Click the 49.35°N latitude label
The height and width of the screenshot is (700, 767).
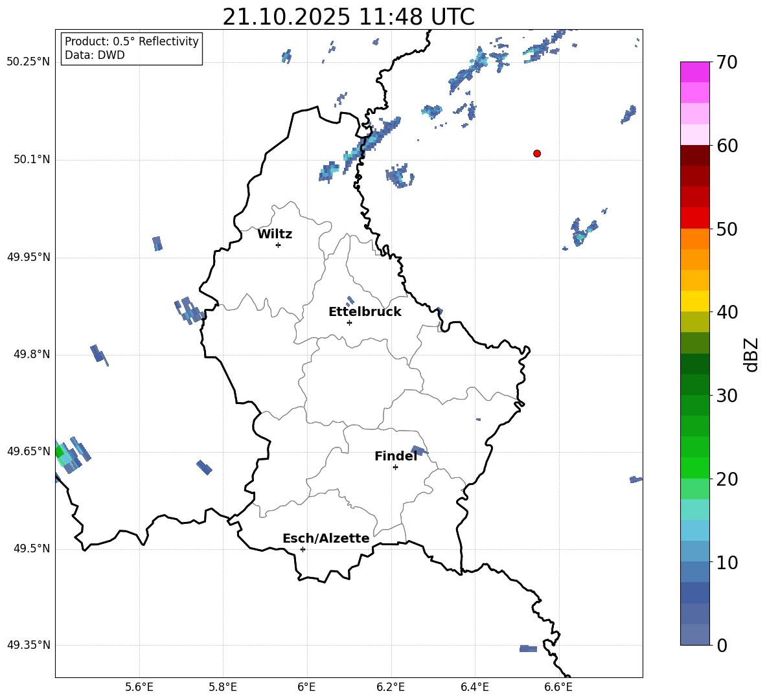pyautogui.click(x=29, y=645)
